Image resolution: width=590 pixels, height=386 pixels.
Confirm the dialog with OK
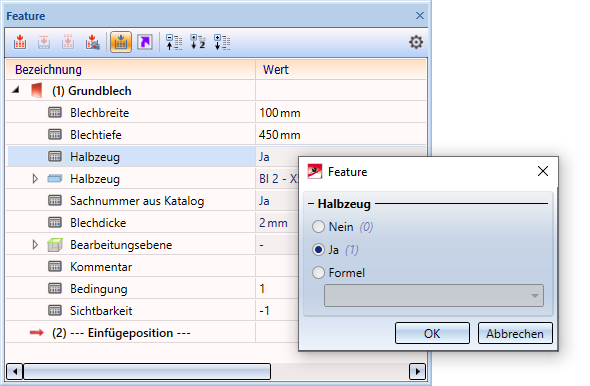click(432, 333)
